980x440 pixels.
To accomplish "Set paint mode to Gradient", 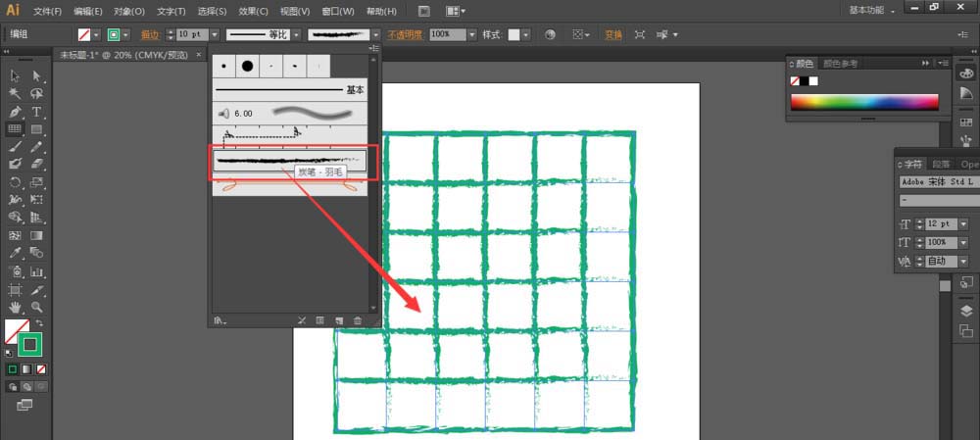I will point(26,369).
